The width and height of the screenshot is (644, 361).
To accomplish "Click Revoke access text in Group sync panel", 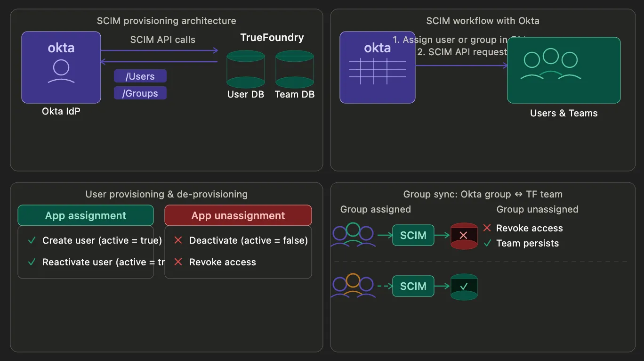I will point(530,228).
